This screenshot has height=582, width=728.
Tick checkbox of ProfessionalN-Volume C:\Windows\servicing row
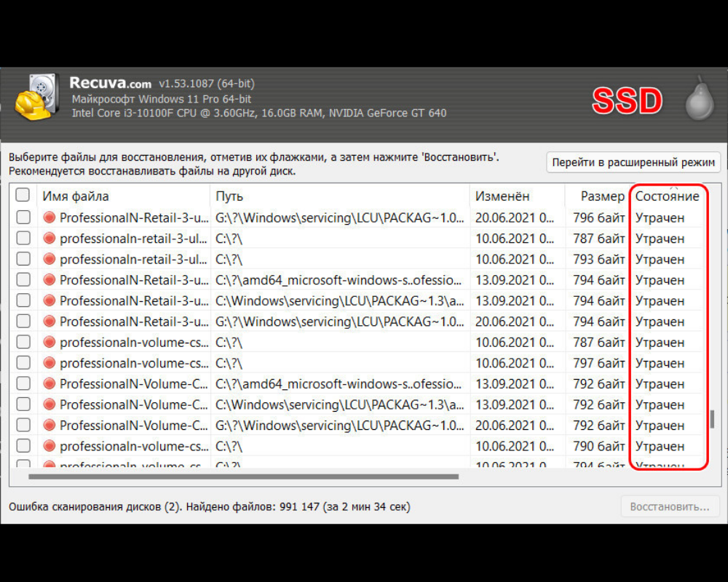[x=23, y=404]
